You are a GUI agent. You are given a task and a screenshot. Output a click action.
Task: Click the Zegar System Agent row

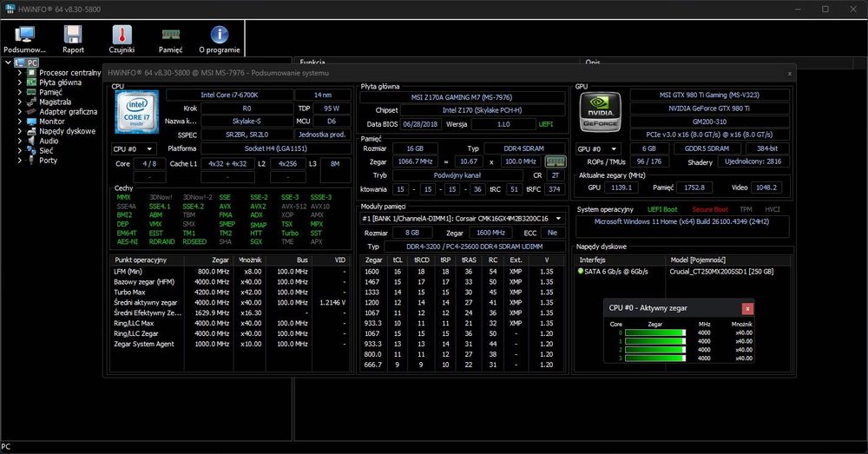tap(230, 344)
